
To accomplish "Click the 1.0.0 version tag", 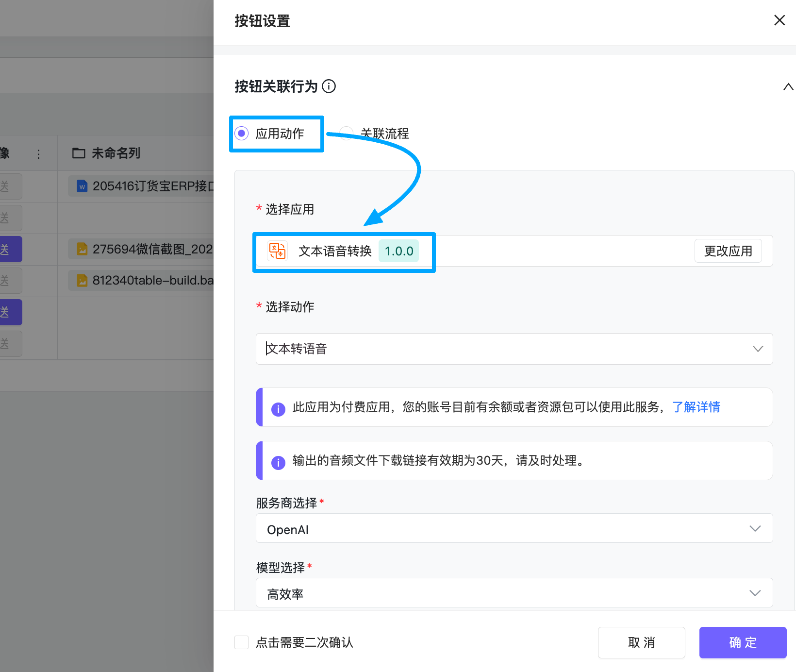I will point(399,251).
